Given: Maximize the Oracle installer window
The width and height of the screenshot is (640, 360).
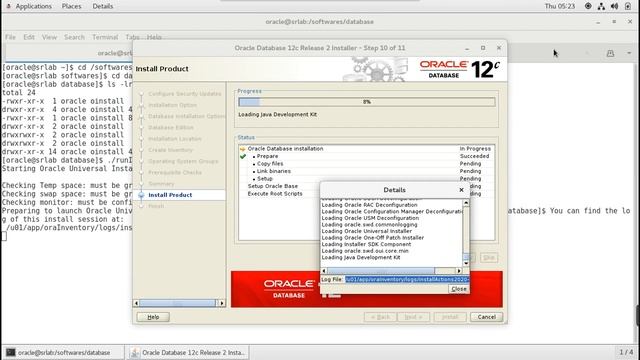Looking at the screenshot, I should click(483, 48).
